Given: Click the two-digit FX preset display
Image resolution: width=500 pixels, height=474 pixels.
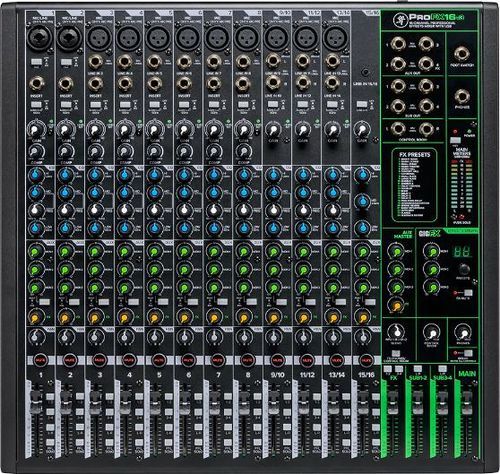Looking at the screenshot, I should click(463, 251).
